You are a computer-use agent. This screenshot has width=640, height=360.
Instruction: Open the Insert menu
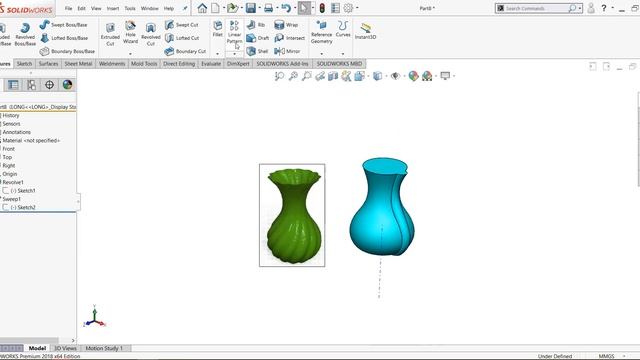(x=113, y=8)
